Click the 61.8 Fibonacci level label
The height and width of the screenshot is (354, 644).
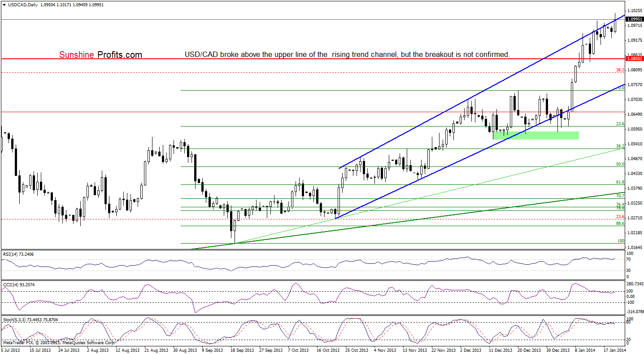click(x=620, y=182)
